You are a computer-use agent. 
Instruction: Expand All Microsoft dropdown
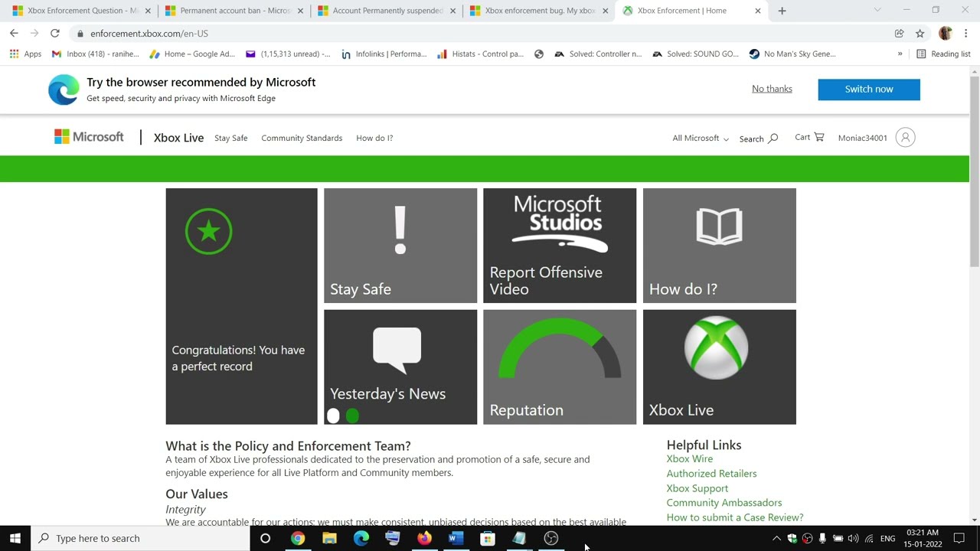(x=701, y=138)
